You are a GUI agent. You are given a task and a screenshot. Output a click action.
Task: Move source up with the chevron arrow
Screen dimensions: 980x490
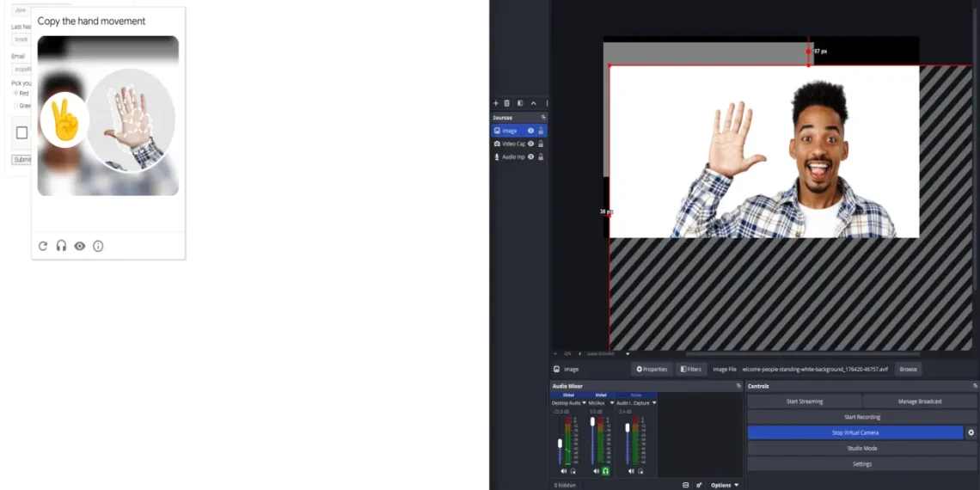click(533, 103)
